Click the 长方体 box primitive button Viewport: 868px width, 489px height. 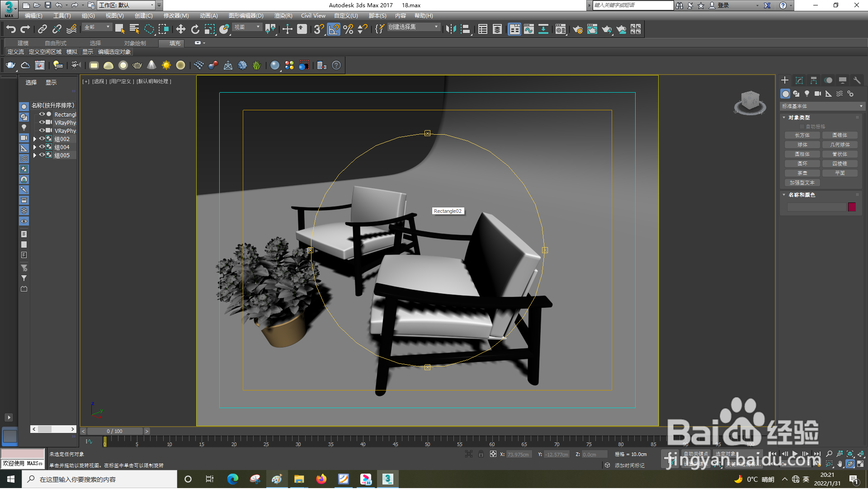tap(802, 135)
